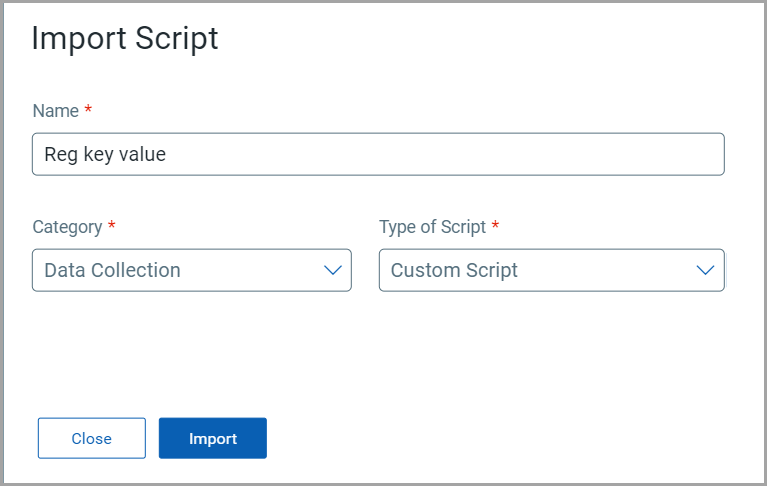
Task: Click the 'Type of Script' label
Action: 432,227
